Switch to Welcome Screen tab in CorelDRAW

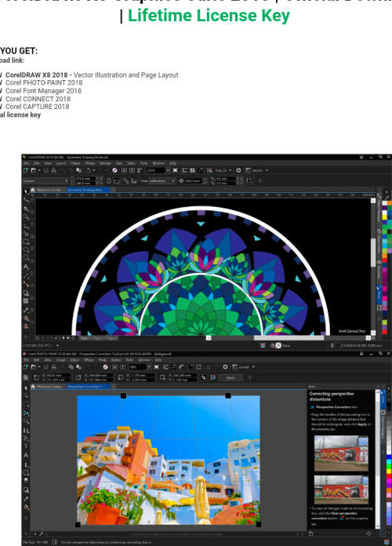tap(49, 190)
